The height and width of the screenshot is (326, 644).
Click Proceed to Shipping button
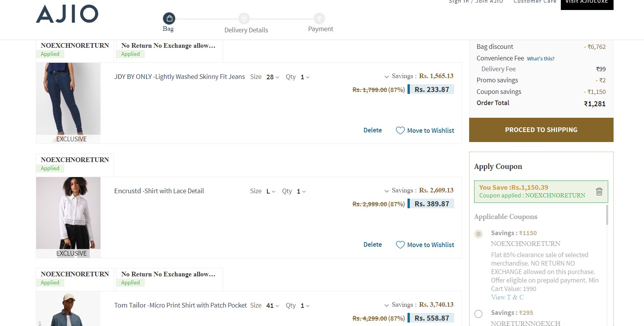click(541, 130)
